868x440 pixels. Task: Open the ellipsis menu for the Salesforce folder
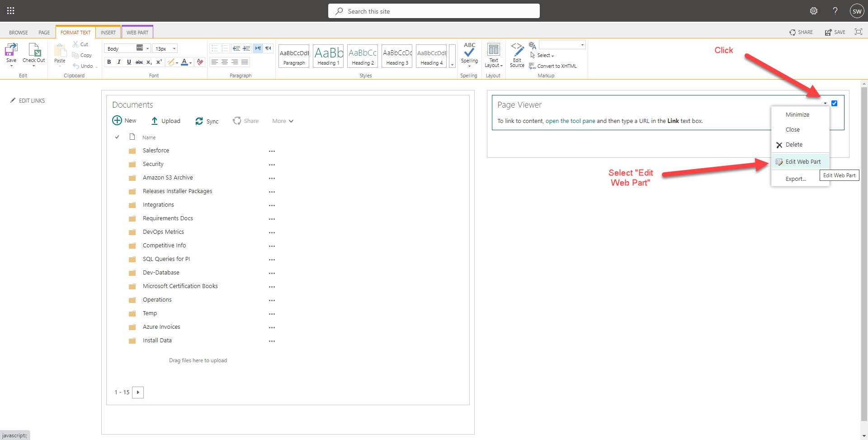(272, 151)
